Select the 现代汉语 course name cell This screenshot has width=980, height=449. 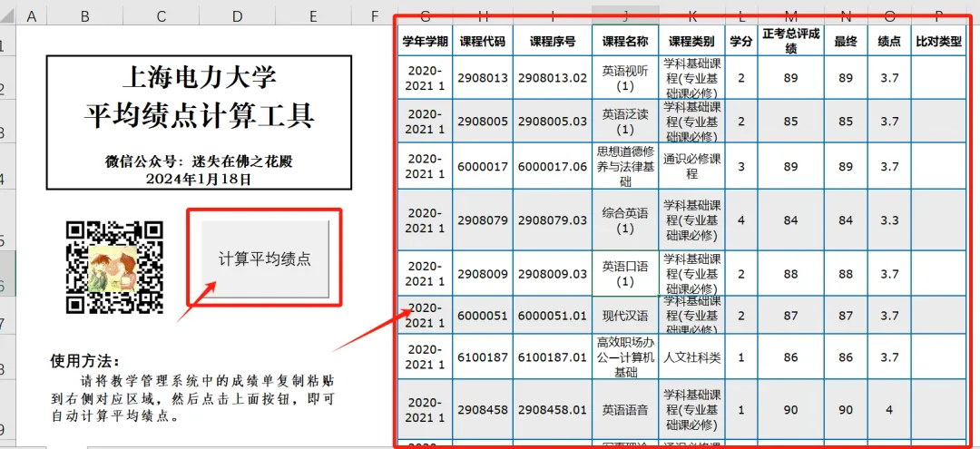625,316
